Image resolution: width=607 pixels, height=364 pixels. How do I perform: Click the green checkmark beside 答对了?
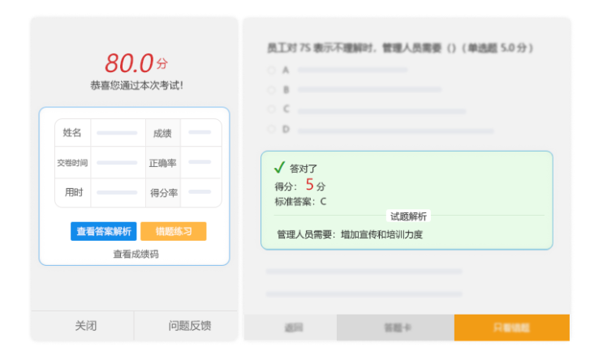point(278,168)
